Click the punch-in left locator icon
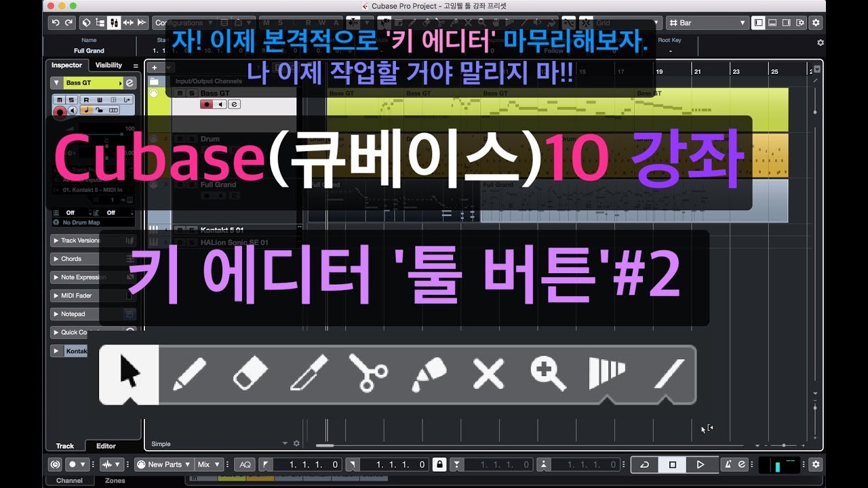 (x=265, y=464)
